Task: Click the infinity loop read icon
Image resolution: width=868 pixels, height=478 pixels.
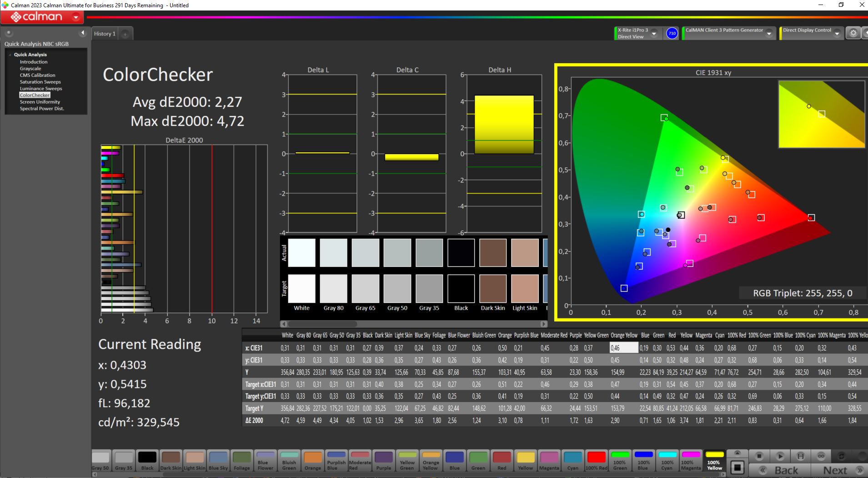Action: (821, 456)
